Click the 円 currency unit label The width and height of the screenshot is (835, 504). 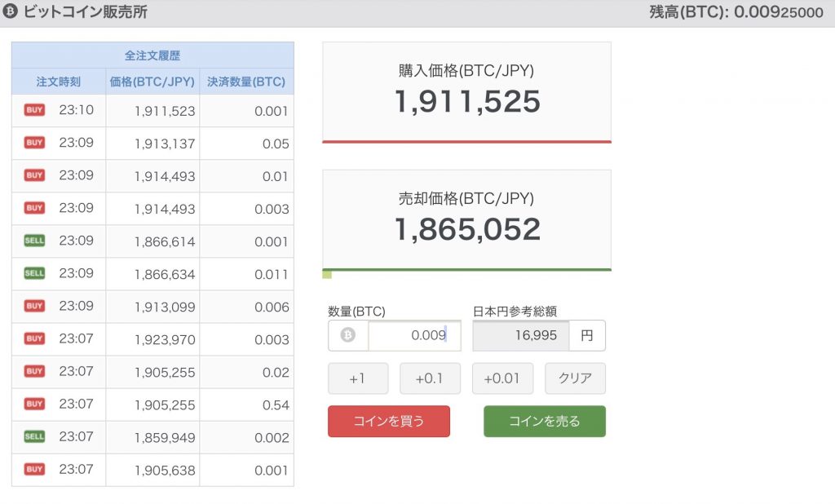[587, 336]
